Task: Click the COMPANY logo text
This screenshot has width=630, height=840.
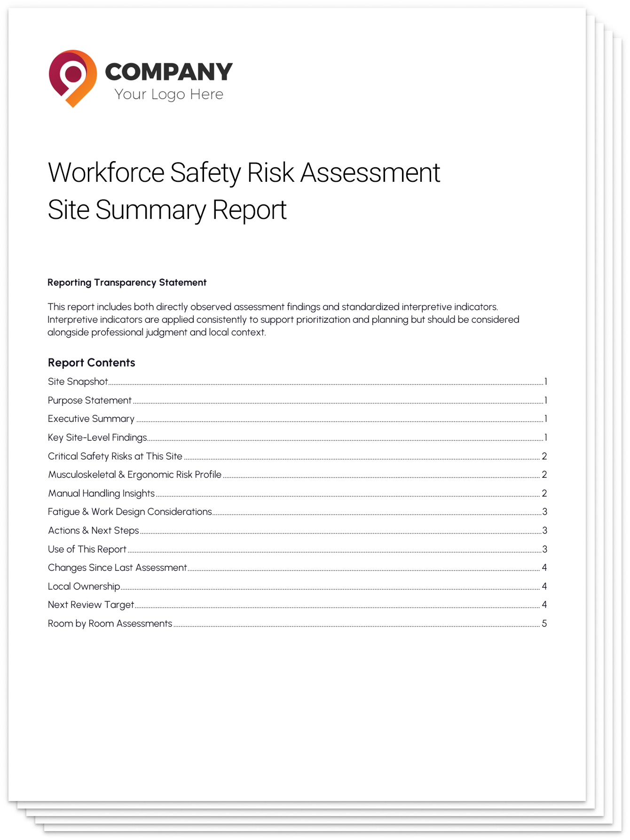Action: click(x=168, y=72)
